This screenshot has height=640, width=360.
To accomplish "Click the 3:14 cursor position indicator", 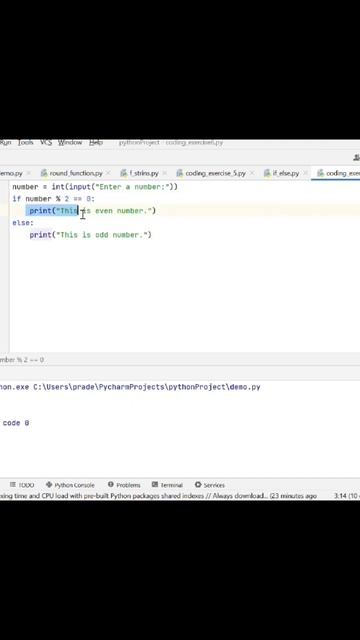I will click(340, 496).
